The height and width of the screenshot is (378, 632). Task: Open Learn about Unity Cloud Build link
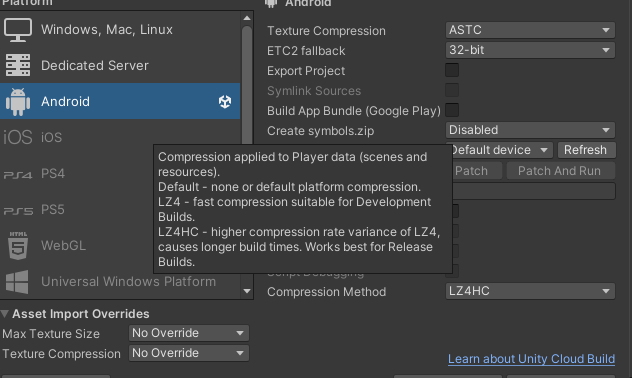click(531, 359)
